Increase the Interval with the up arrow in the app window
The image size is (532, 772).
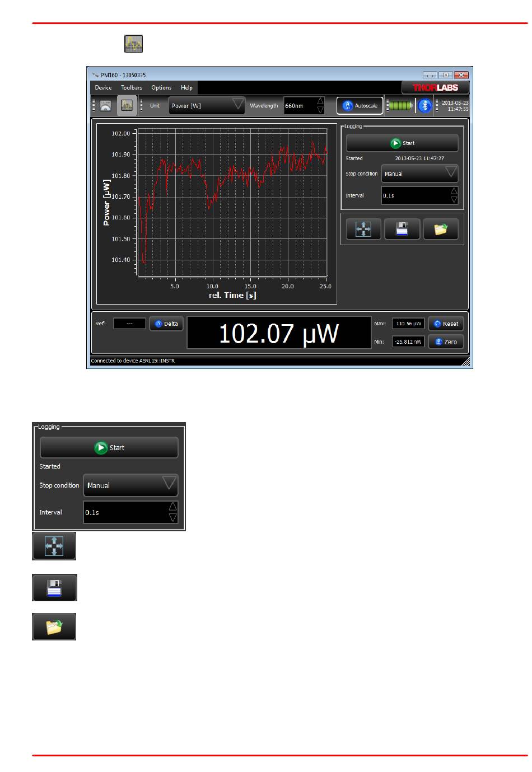(x=454, y=191)
